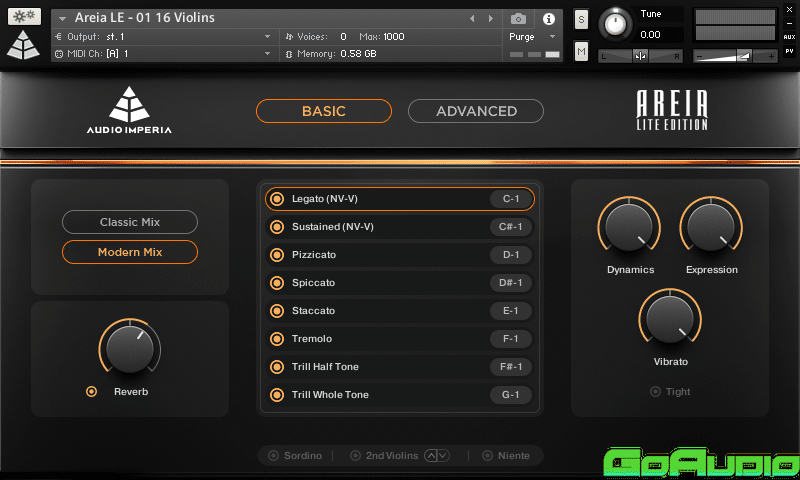Switch to the BASIC tab

323,111
